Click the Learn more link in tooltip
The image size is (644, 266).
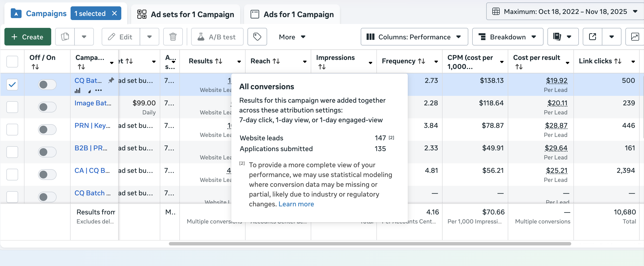[296, 204]
